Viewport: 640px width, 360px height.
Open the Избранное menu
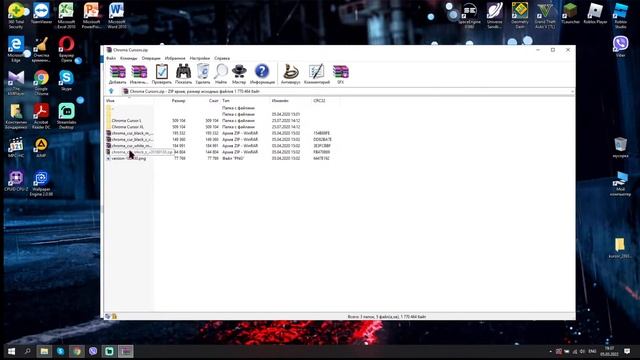(175, 58)
